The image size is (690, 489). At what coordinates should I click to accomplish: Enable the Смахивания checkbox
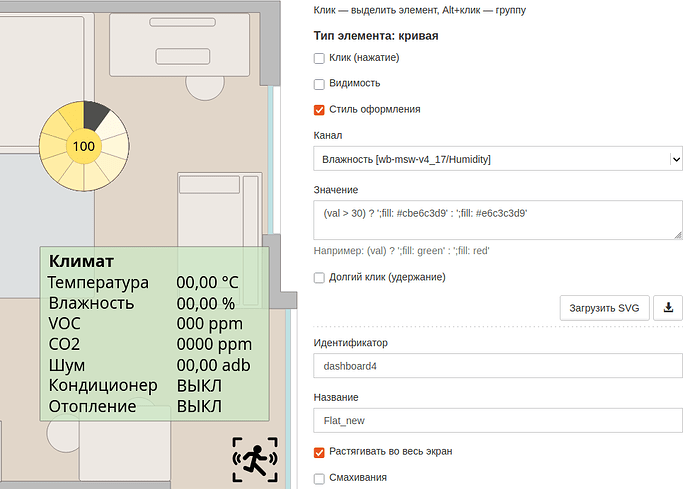click(319, 478)
